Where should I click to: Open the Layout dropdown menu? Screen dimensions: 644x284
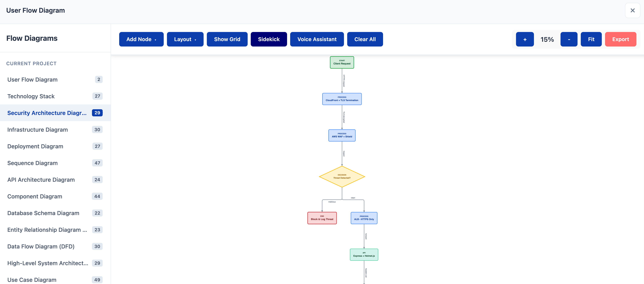(x=185, y=39)
